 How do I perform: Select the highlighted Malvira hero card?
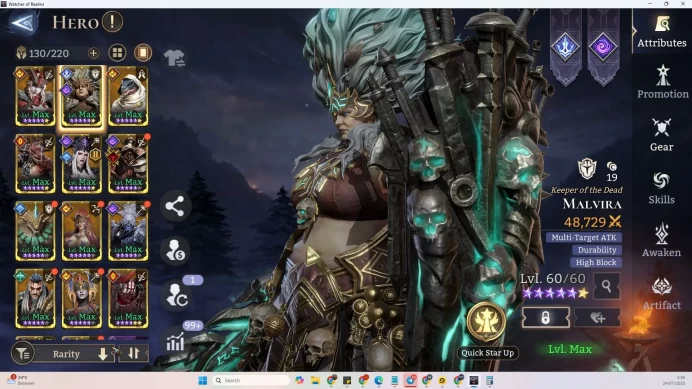[82, 96]
